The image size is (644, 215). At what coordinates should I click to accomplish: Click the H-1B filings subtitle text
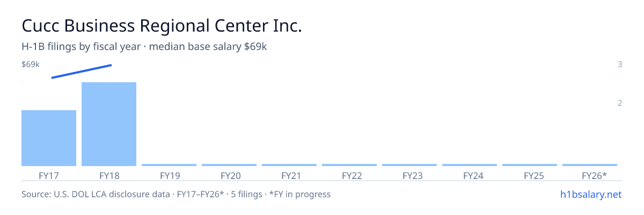[144, 47]
